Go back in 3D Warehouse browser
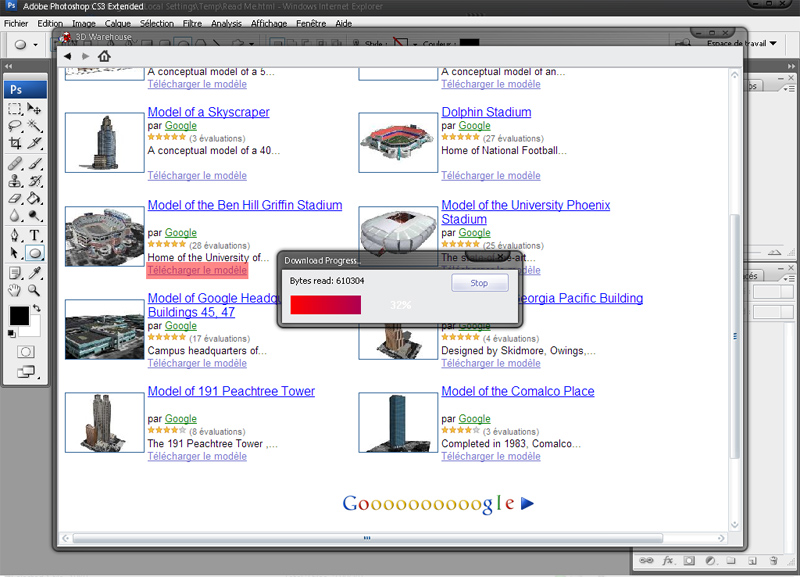 pyautogui.click(x=67, y=56)
